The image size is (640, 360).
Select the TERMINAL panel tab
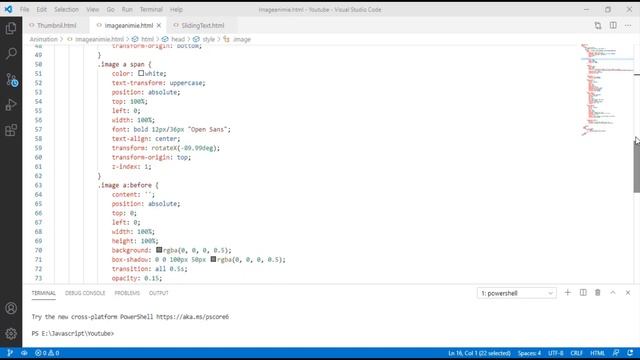(x=43, y=293)
